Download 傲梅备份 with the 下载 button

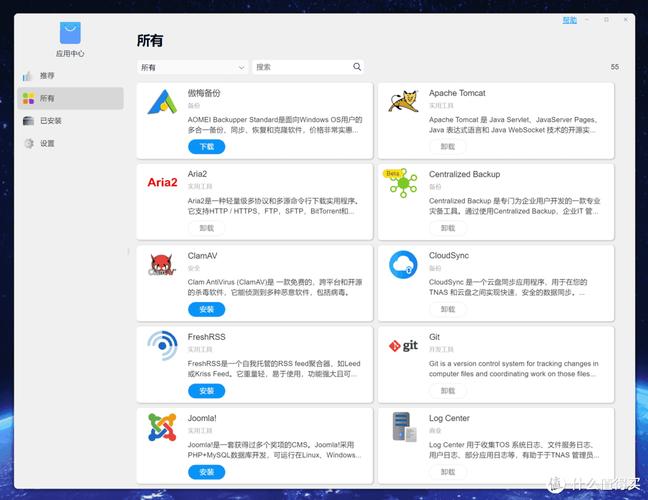pos(207,147)
